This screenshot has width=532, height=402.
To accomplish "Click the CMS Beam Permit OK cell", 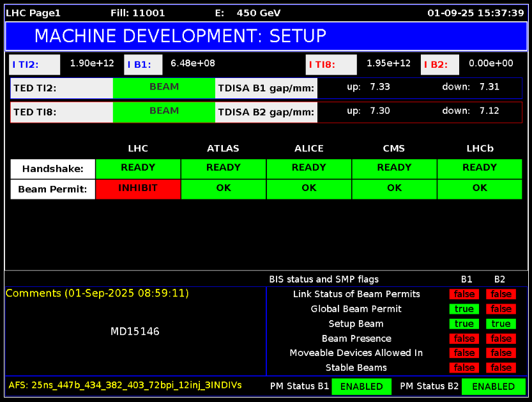I will (394, 189).
